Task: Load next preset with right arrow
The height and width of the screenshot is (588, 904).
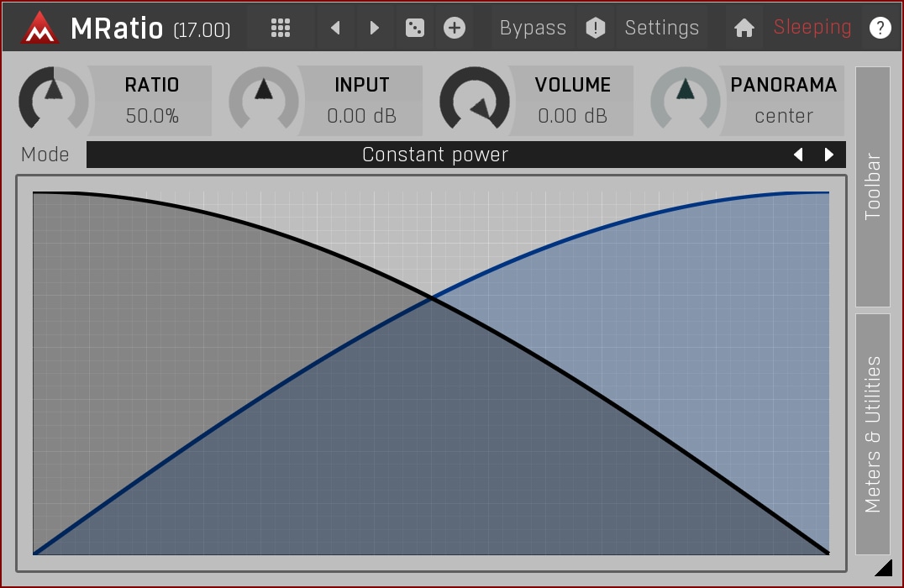Action: click(x=375, y=28)
